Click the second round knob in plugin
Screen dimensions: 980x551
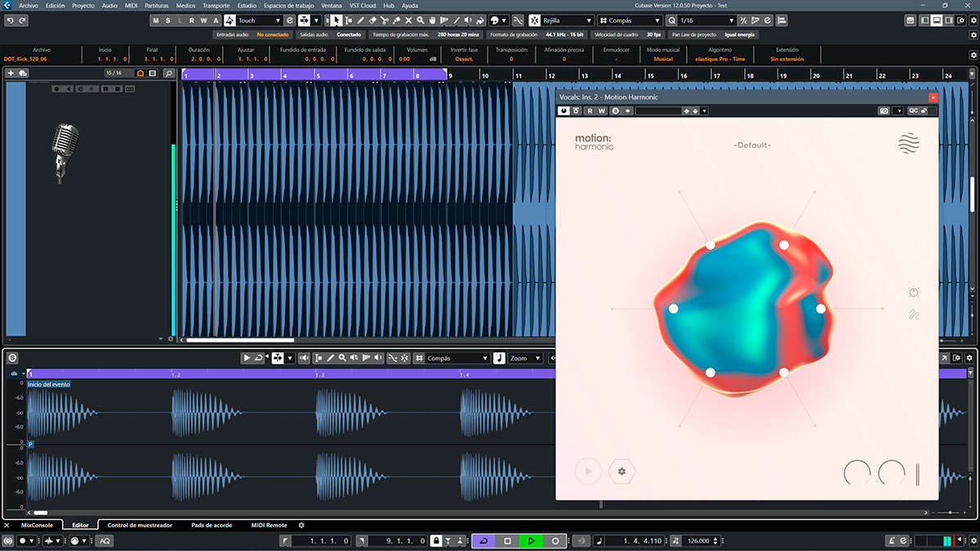[x=892, y=473]
